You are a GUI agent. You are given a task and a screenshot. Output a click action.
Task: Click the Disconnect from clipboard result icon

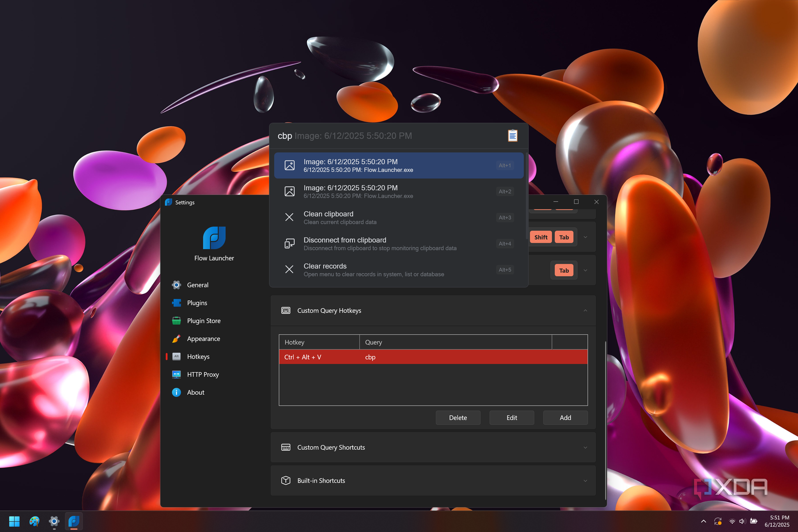click(x=290, y=243)
